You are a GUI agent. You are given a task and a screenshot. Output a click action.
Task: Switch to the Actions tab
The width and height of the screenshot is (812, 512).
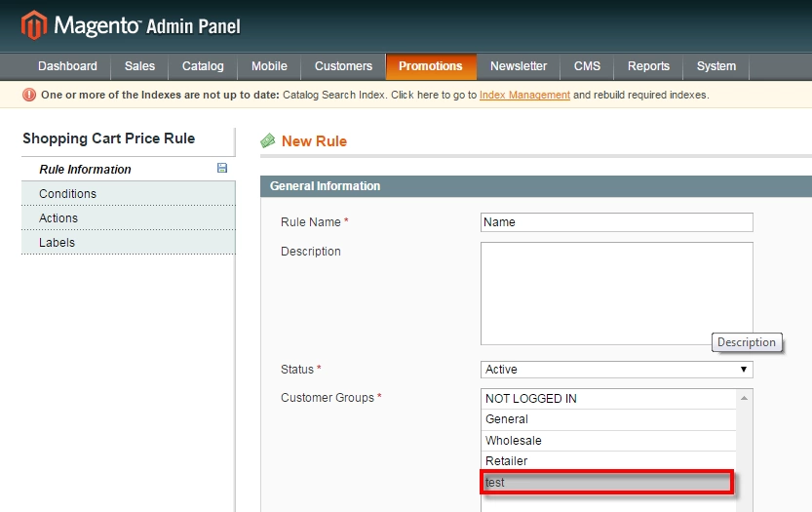coord(129,217)
